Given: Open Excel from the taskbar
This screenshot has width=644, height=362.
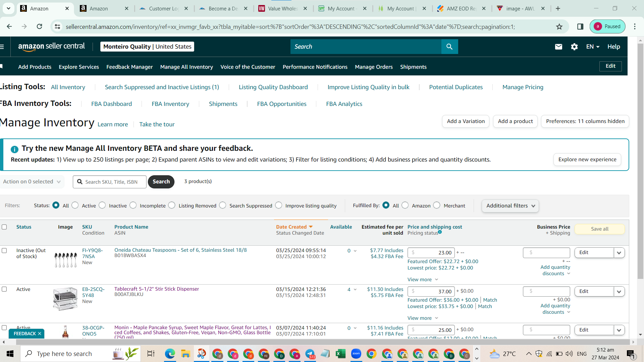Looking at the screenshot, I should (x=340, y=354).
